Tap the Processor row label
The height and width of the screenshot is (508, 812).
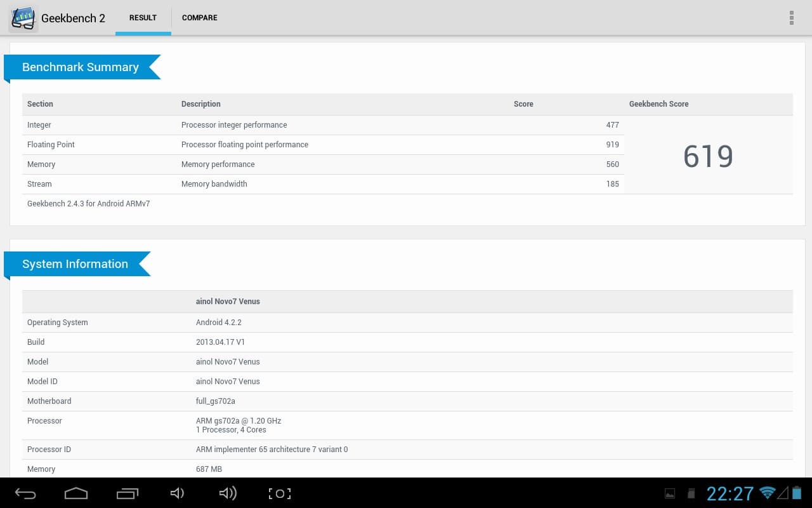[x=44, y=421]
